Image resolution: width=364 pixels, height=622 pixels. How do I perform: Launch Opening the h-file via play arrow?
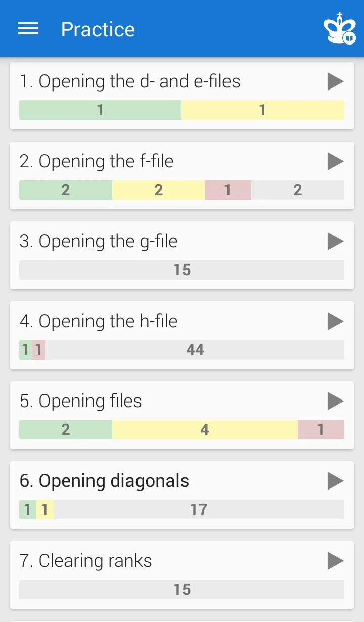[335, 321]
